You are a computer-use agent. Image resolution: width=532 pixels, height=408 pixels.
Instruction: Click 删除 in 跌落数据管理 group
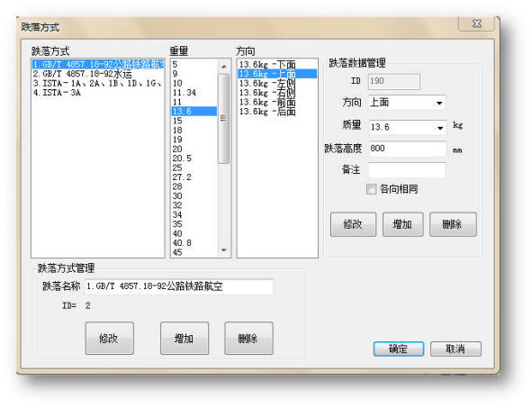453,224
